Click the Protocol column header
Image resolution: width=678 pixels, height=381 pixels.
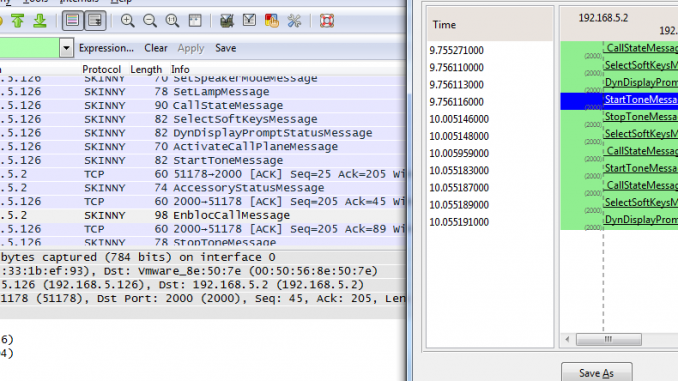[x=102, y=69]
